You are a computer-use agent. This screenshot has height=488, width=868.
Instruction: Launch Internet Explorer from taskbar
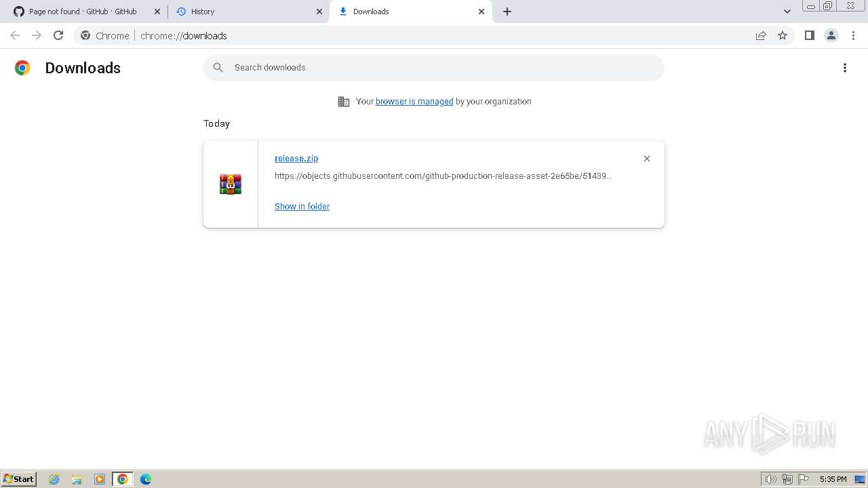[54, 479]
